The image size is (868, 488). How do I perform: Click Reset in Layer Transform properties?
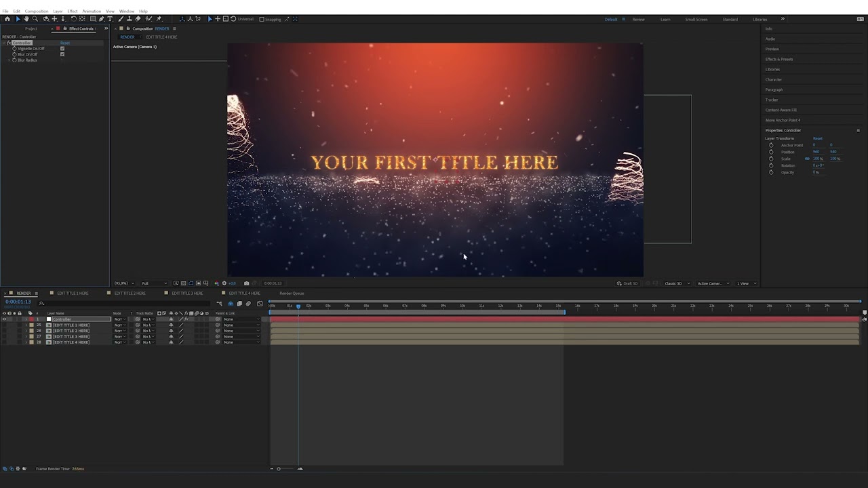(x=818, y=138)
